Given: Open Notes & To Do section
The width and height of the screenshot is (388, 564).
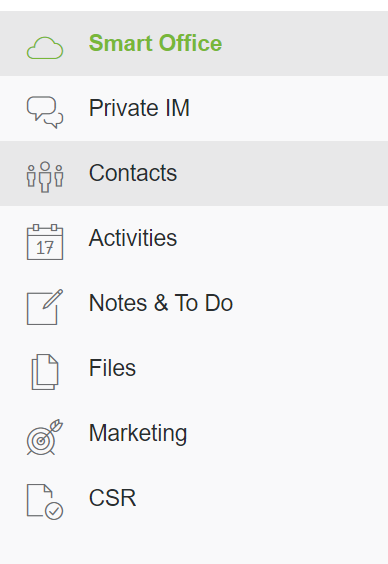Looking at the screenshot, I should [161, 303].
